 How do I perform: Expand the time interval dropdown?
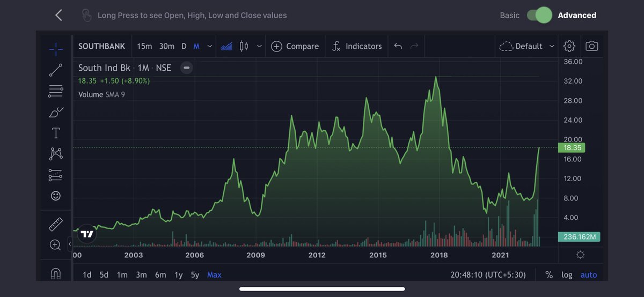pyautogui.click(x=209, y=46)
